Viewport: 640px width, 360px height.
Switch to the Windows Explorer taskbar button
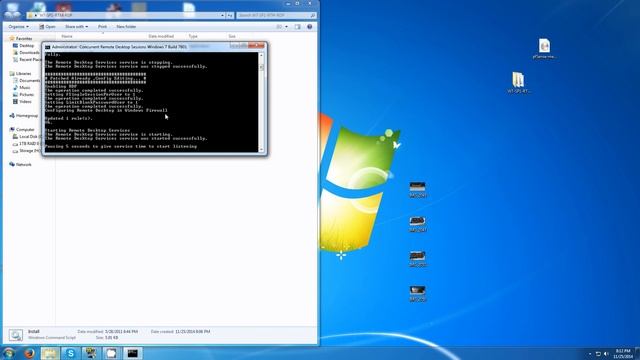tap(50, 353)
